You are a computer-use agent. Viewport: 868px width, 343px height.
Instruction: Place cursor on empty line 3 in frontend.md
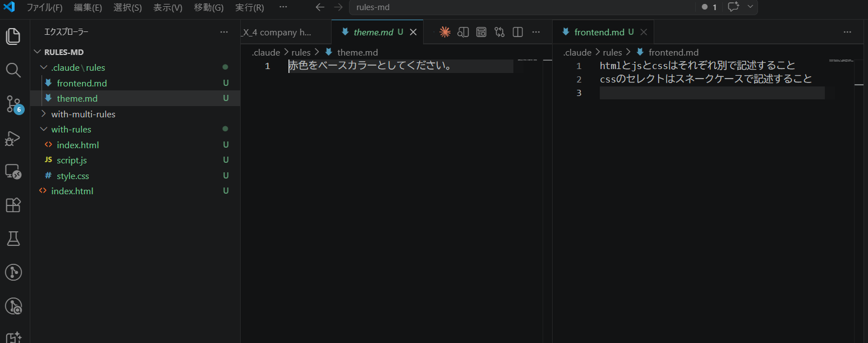(711, 93)
